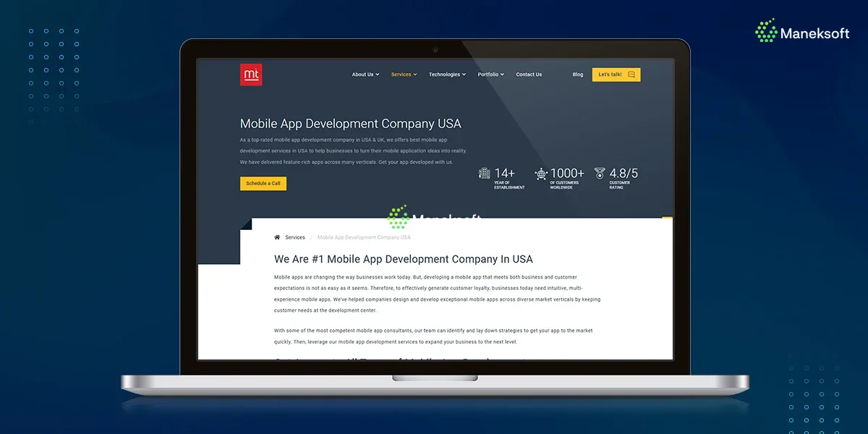Expand the About Us dropdown menu
The width and height of the screenshot is (868, 434).
pyautogui.click(x=365, y=75)
